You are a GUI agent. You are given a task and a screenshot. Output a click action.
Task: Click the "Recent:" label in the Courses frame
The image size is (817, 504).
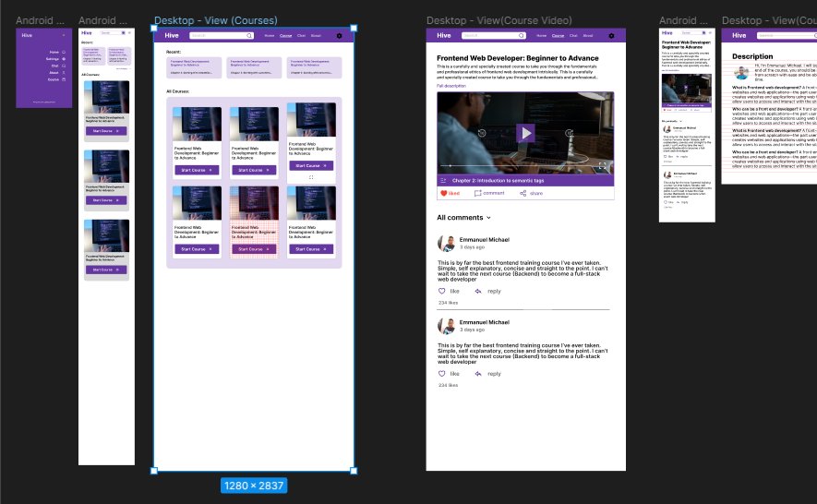click(174, 52)
